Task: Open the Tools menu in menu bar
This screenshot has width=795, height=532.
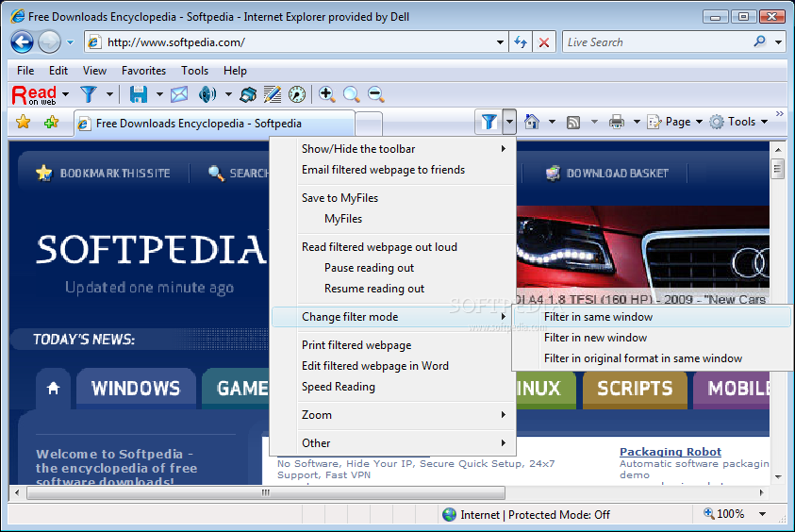Action: [194, 71]
